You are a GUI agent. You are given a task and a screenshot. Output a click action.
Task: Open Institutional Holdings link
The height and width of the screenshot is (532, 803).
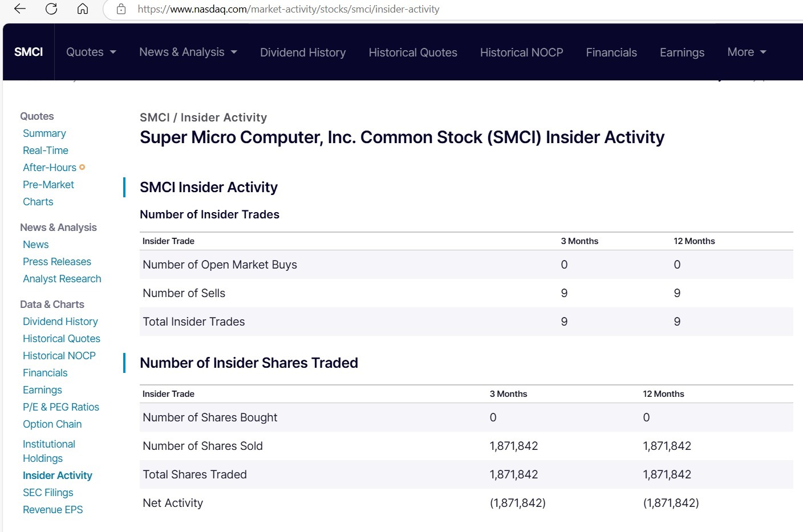click(49, 451)
